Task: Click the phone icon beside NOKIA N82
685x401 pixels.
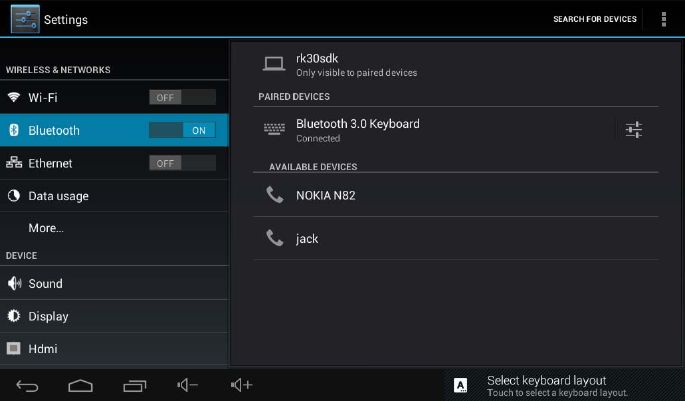Action: [x=275, y=194]
